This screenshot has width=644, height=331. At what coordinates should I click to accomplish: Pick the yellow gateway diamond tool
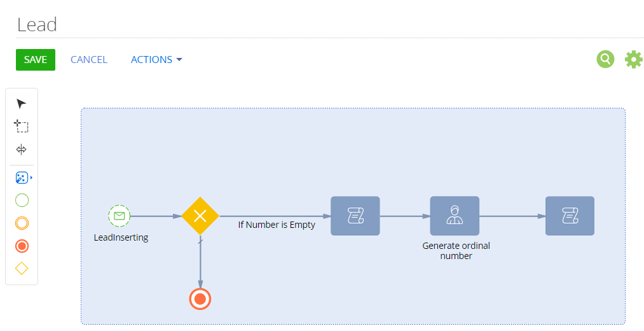pyautogui.click(x=22, y=269)
